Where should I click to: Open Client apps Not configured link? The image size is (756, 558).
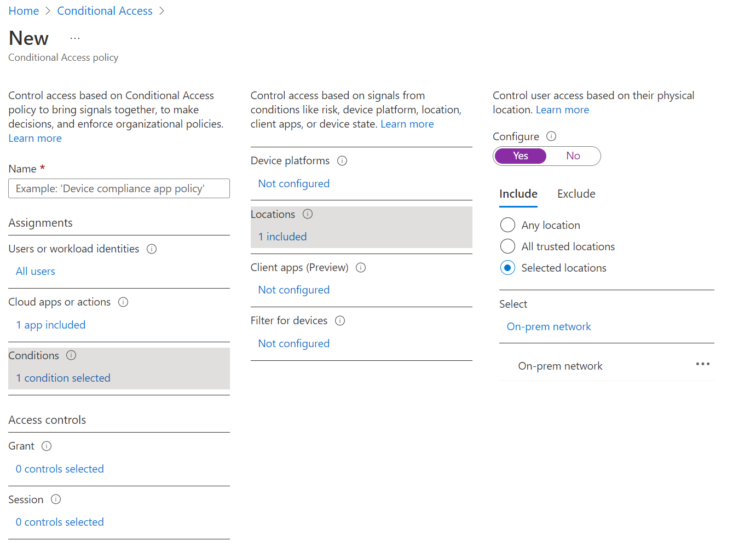(x=294, y=290)
